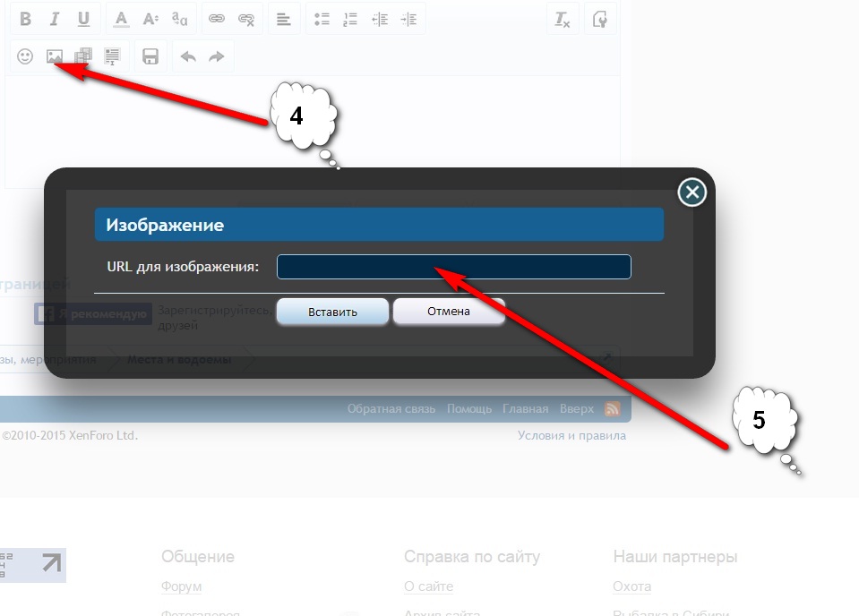The height and width of the screenshot is (616, 859).
Task: Open the smilies picker
Action: pos(26,56)
